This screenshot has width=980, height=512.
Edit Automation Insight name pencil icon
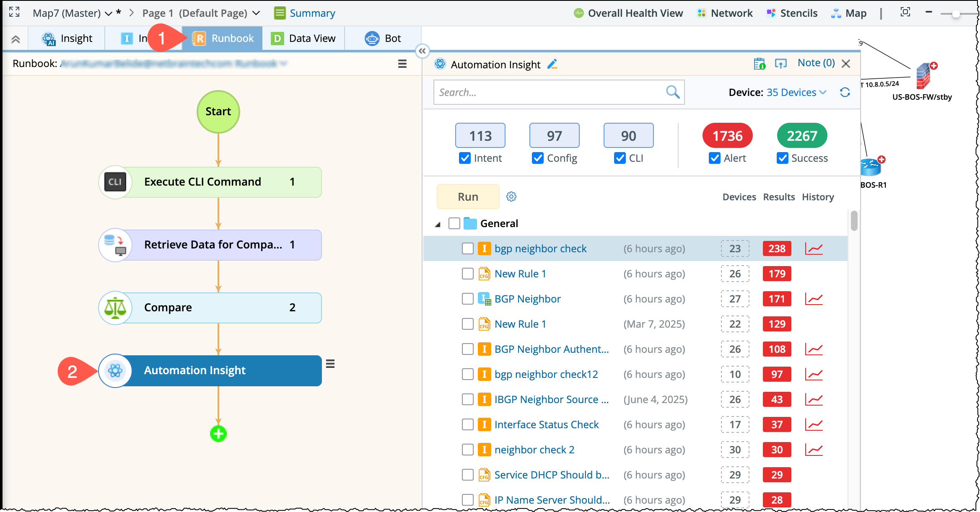(552, 64)
